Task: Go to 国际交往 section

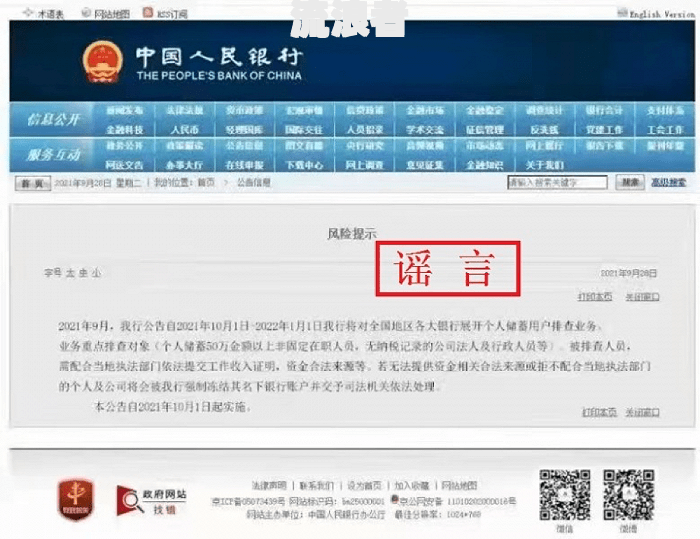Action: click(x=304, y=130)
